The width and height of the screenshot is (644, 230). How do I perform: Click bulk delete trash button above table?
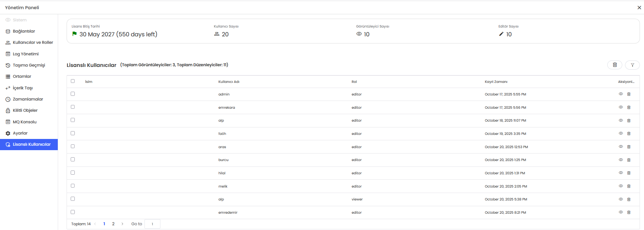614,65
